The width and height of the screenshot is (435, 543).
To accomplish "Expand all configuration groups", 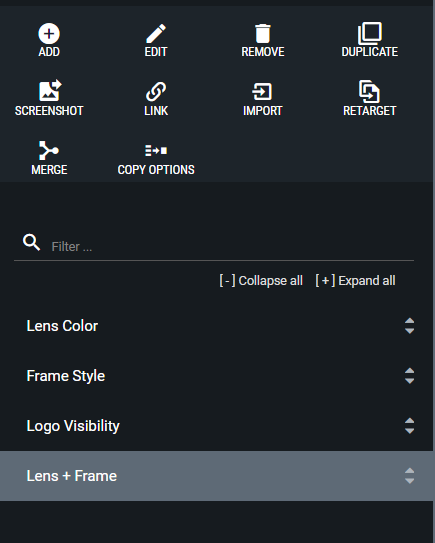I will click(x=355, y=281).
